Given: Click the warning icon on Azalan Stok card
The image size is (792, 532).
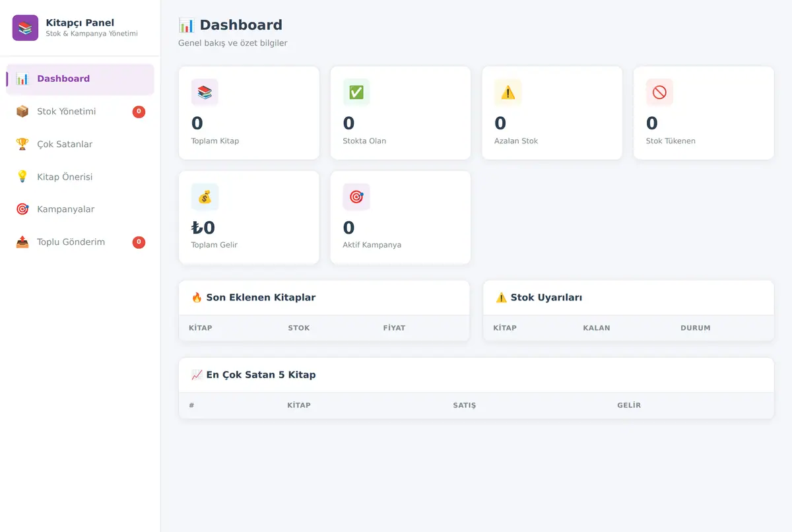Looking at the screenshot, I should click(508, 92).
